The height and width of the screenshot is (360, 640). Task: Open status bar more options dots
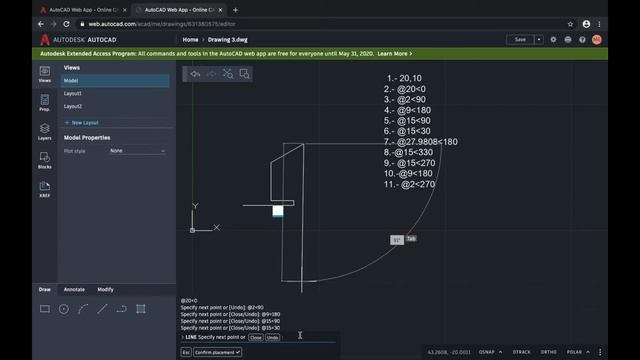pyautogui.click(x=600, y=352)
